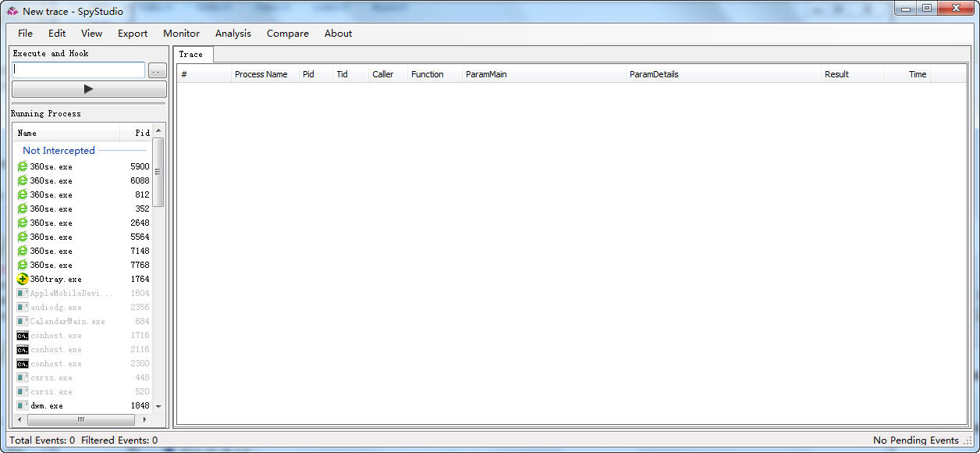The height and width of the screenshot is (453, 980).
Task: Click the # column header
Action: pyautogui.click(x=204, y=74)
